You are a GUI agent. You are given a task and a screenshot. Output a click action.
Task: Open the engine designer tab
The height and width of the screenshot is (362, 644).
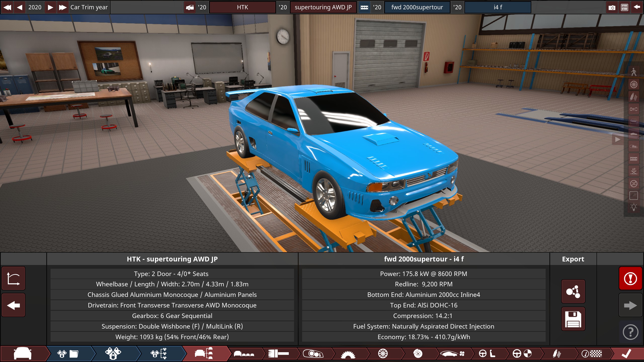tap(113, 354)
